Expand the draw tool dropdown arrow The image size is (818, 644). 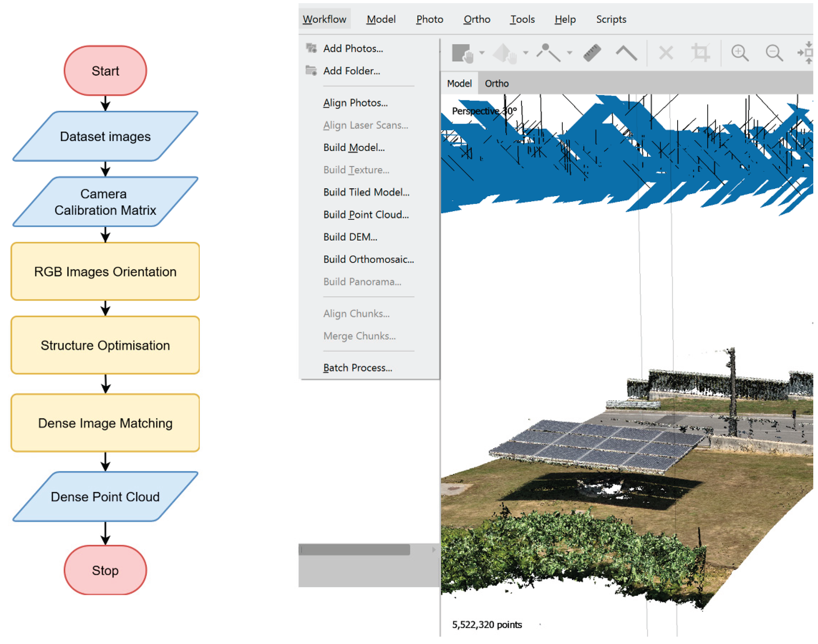pos(569,53)
